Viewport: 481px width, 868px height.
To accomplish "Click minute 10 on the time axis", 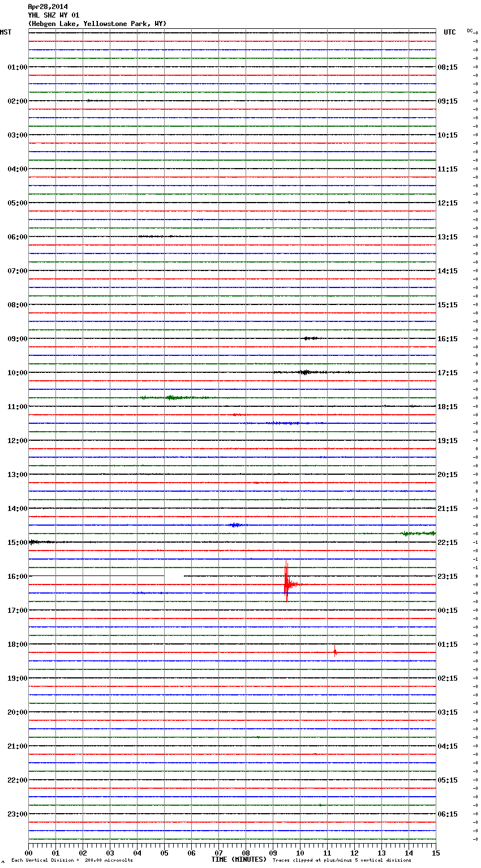I will tap(300, 853).
